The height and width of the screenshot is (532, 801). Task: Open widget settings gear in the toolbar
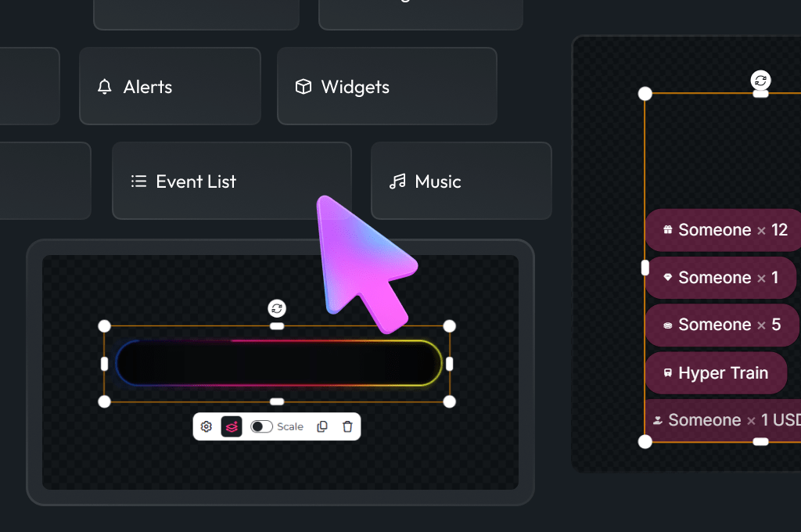pos(207,426)
